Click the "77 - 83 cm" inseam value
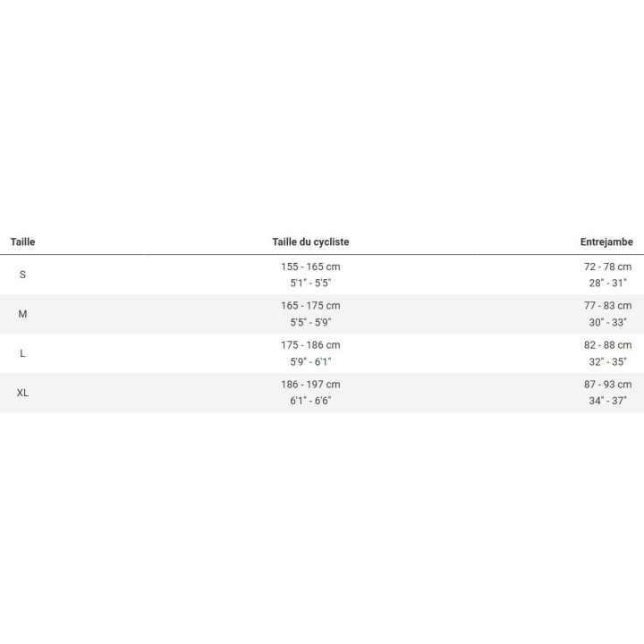The height and width of the screenshot is (644, 644). click(x=607, y=306)
